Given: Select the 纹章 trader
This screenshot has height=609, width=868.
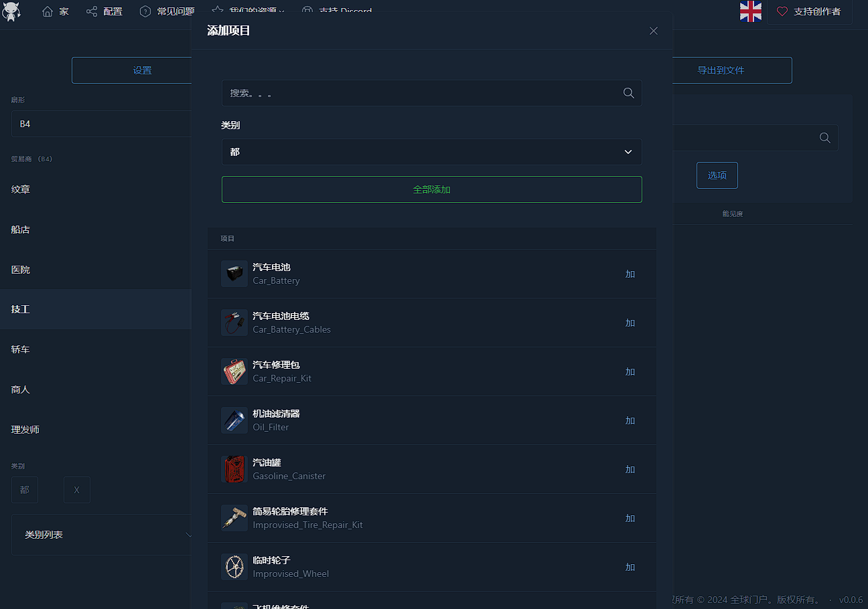Looking at the screenshot, I should pyautogui.click(x=96, y=189).
